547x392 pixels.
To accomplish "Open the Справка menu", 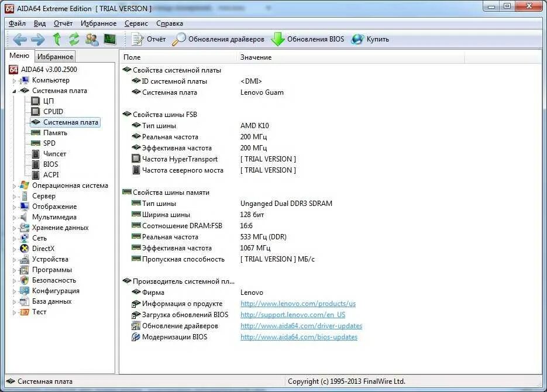I will 170,23.
